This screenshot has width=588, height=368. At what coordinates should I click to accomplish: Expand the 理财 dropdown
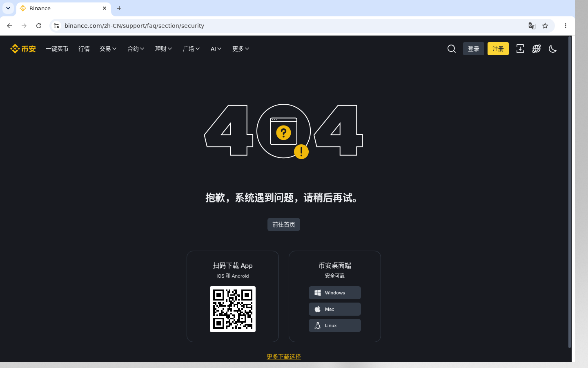pos(164,49)
